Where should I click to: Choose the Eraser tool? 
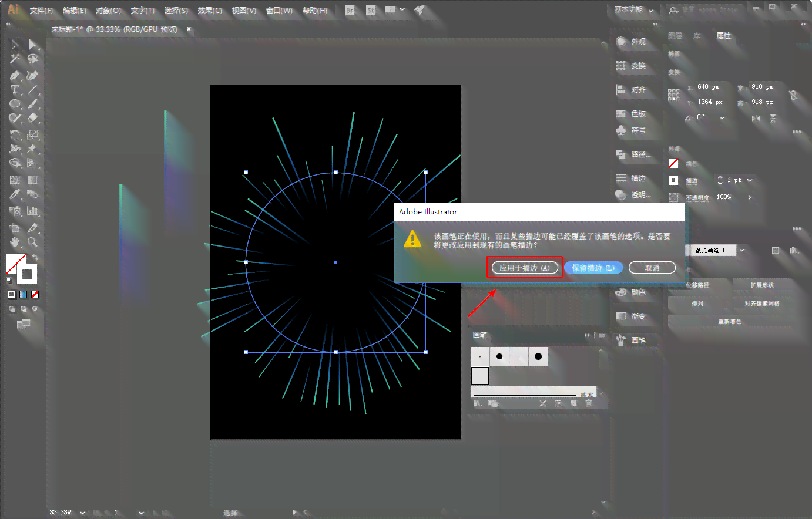point(33,119)
